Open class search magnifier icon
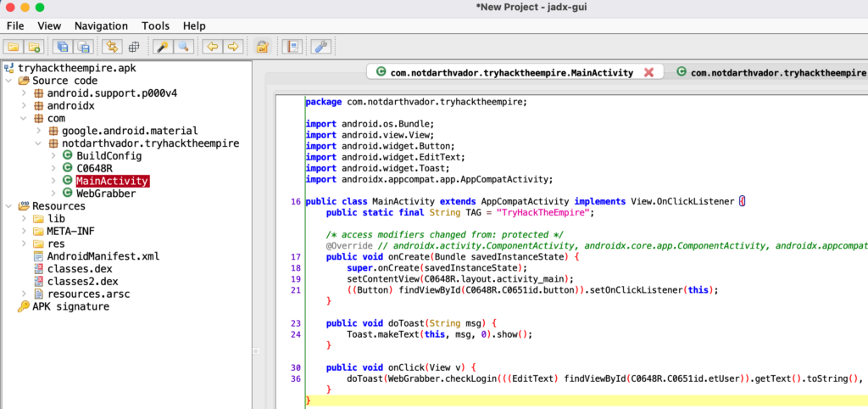 (x=183, y=47)
